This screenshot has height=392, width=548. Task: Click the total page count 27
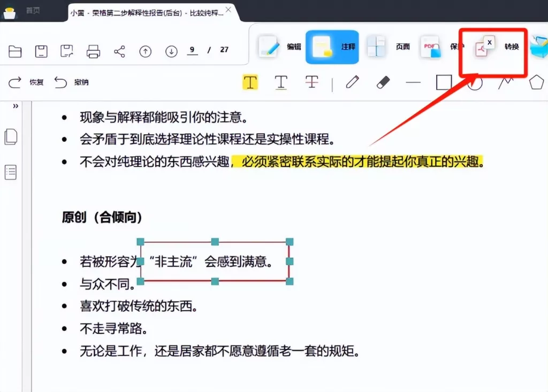(x=224, y=50)
